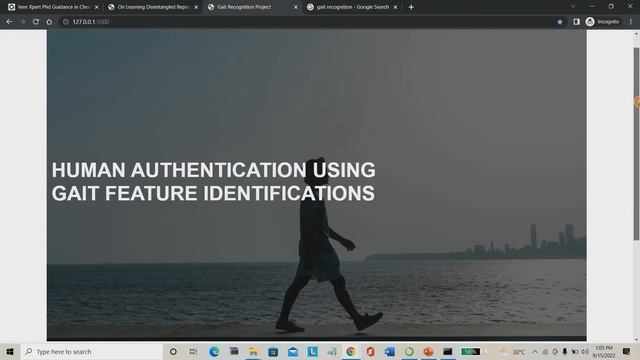Image resolution: width=640 pixels, height=360 pixels.
Task: Close the Gait Recognition Project tab
Action: click(296, 7)
